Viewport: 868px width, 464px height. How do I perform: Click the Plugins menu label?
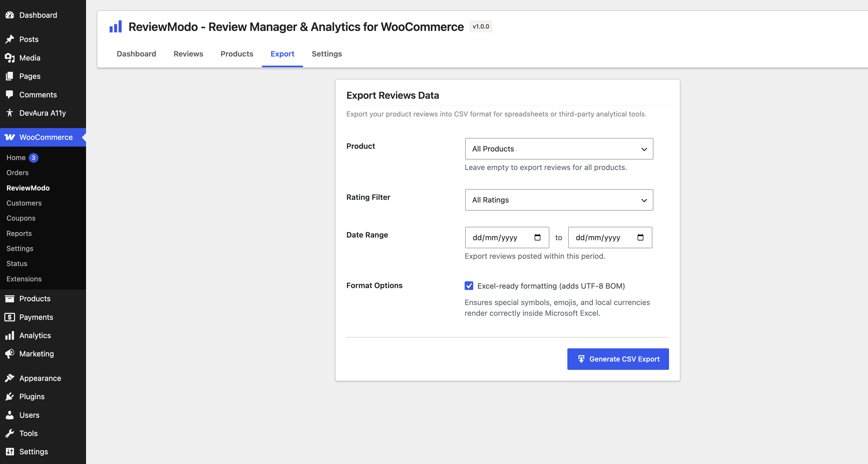coord(32,396)
